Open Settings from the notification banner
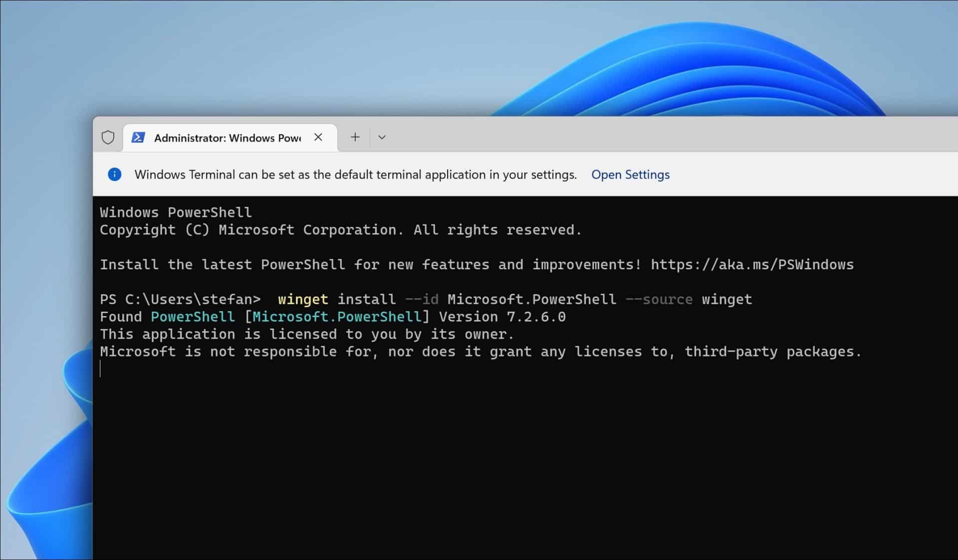This screenshot has height=560, width=958. [x=630, y=175]
